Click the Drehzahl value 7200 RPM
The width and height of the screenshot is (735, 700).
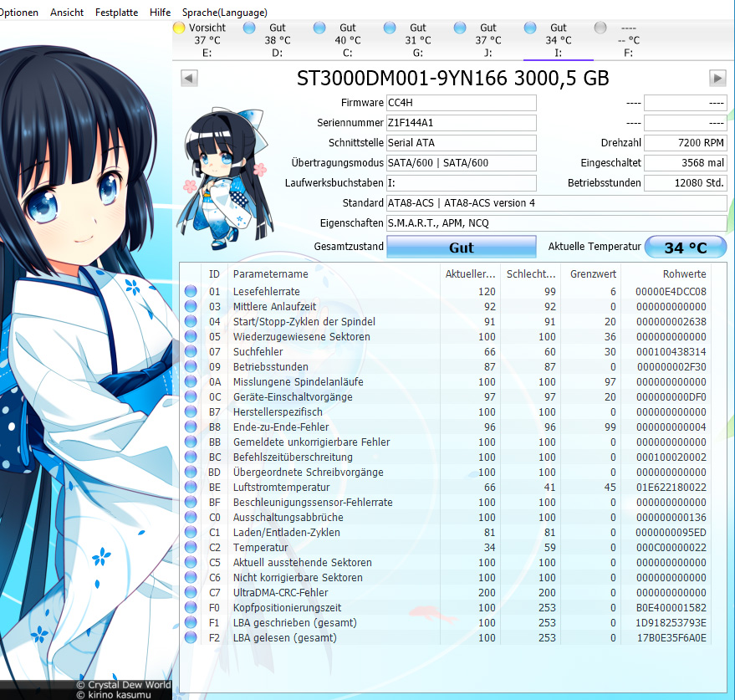(686, 143)
